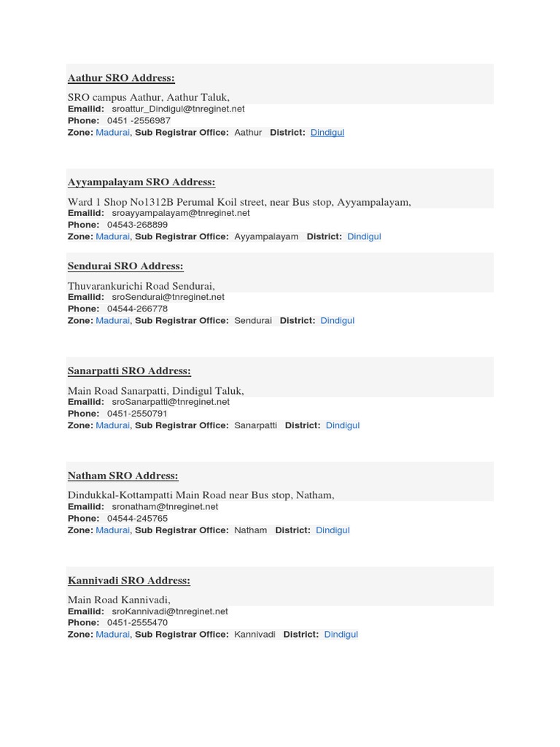This screenshot has height=747, width=560.
Task: Open the Dindigul district link for Sanarpatti
Action: tap(343, 425)
